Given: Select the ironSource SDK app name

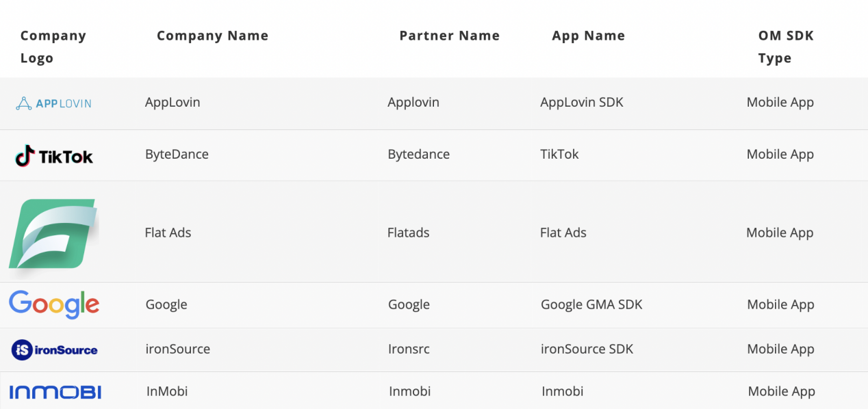Looking at the screenshot, I should 587,349.
